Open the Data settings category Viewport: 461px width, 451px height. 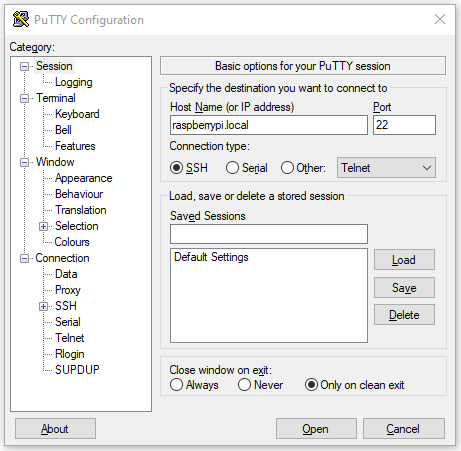click(66, 274)
